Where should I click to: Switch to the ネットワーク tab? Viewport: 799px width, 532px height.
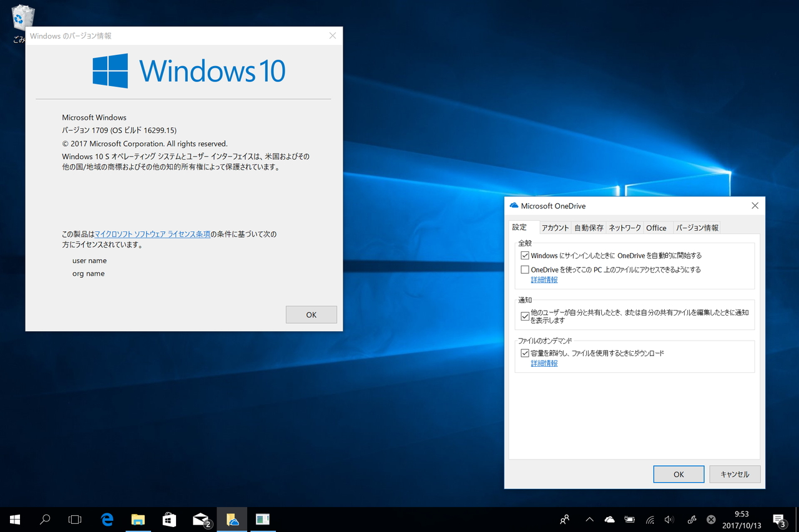point(624,228)
